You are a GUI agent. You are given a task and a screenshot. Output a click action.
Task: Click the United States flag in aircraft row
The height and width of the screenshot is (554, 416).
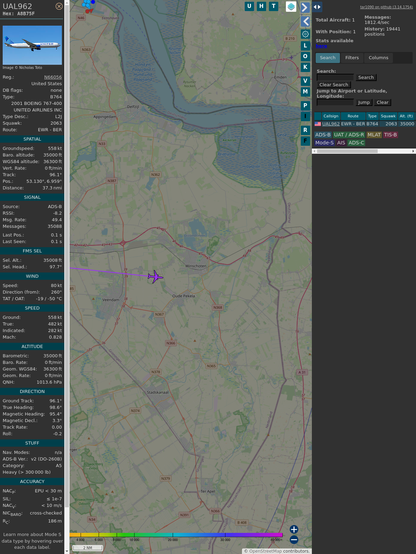click(318, 124)
